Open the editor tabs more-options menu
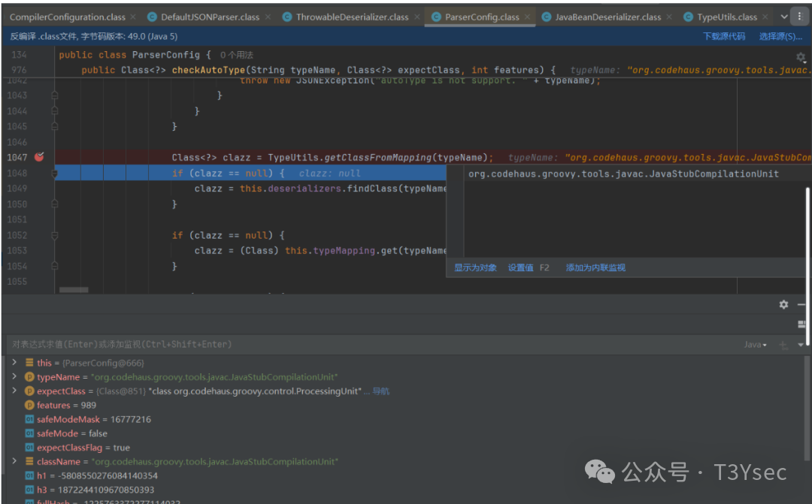 tap(799, 17)
